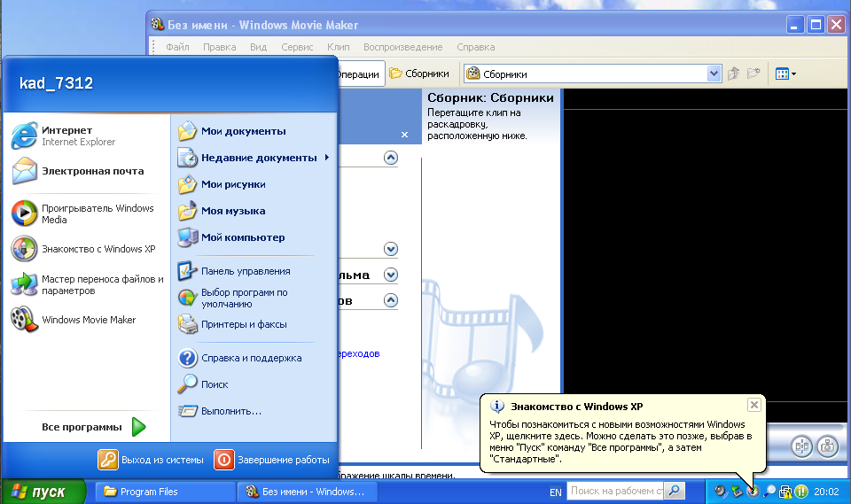The width and height of the screenshot is (851, 504).
Task: Click the magnifier tray icon
Action: tap(769, 492)
